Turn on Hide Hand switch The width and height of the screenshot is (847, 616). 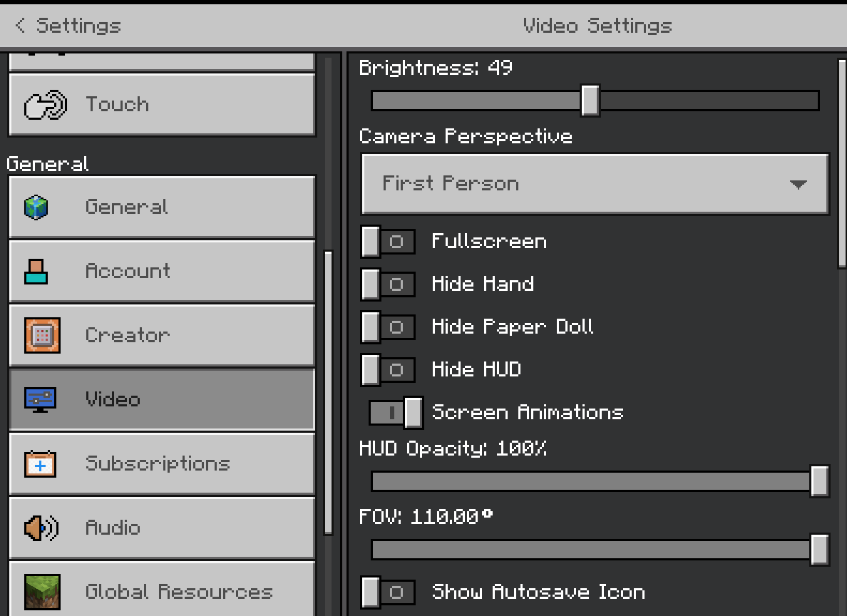point(388,284)
